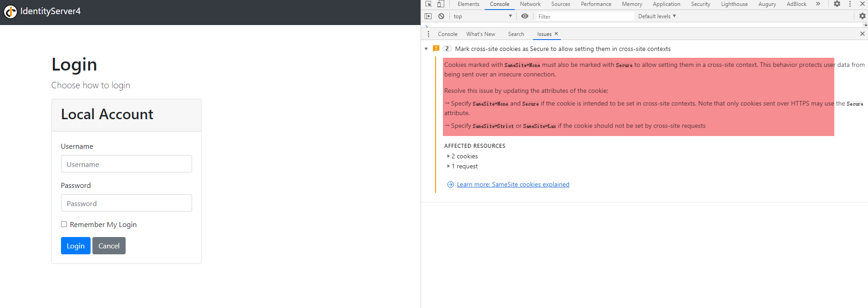The image size is (868, 308).
Task: Activate the inspect element picker
Action: pyautogui.click(x=428, y=4)
